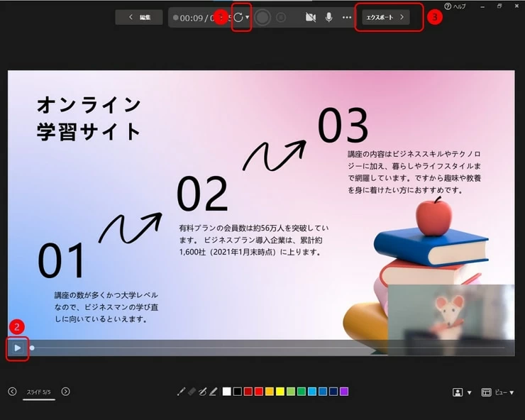Toggle the camera off icon
This screenshot has width=525, height=420.
pos(310,17)
